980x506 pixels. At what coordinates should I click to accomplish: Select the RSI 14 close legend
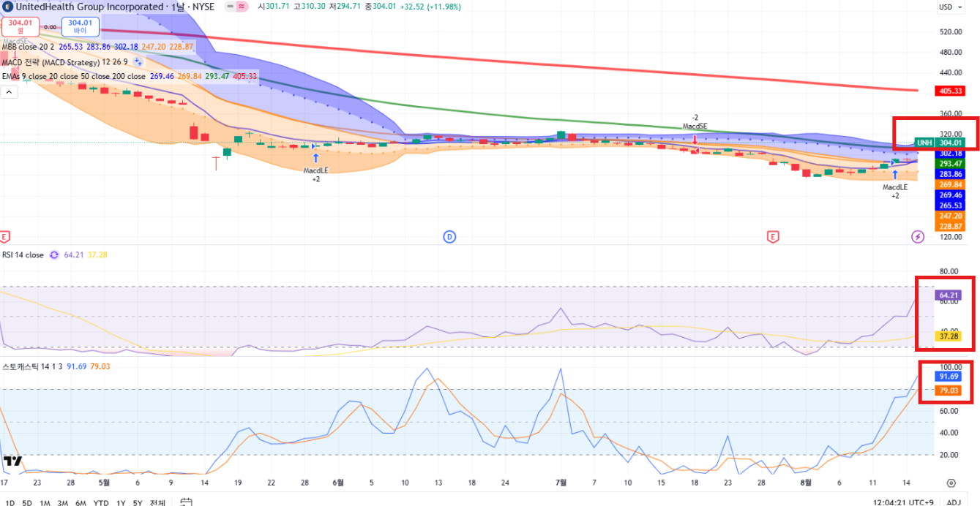pos(23,255)
